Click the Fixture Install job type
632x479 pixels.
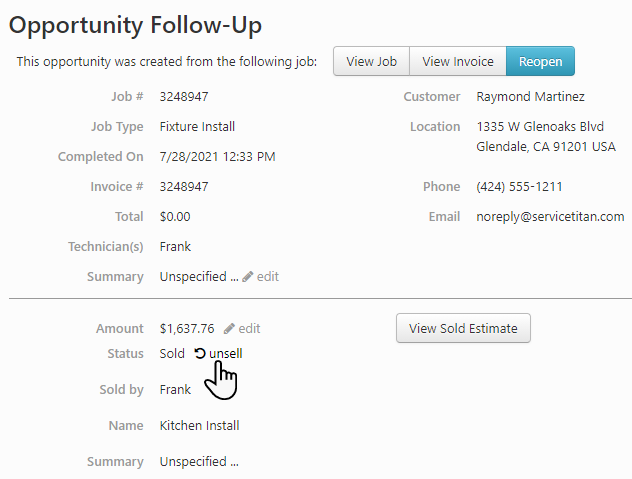coord(197,127)
